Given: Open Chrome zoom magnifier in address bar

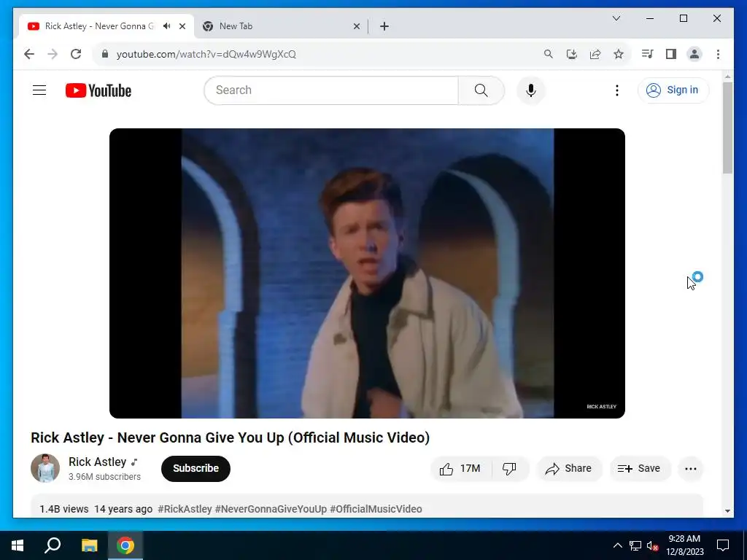Looking at the screenshot, I should [549, 54].
